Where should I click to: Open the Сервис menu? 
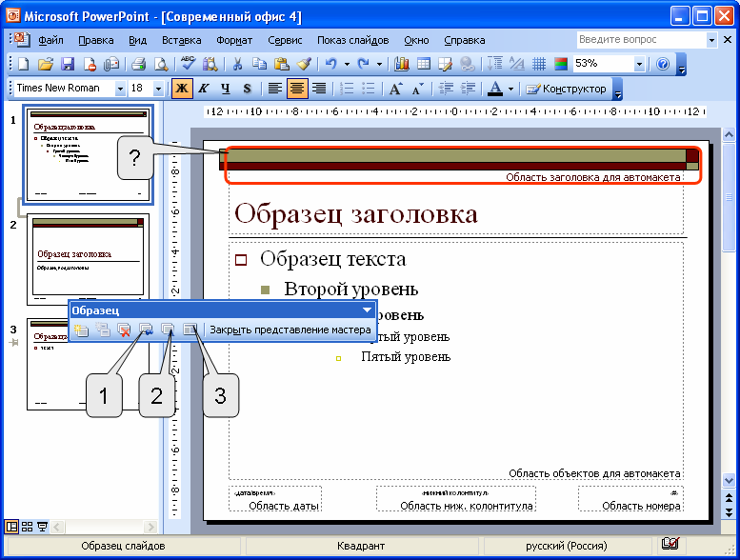click(285, 40)
